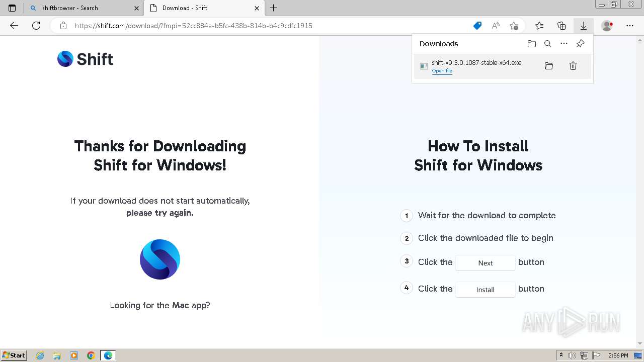The height and width of the screenshot is (362, 644).
Task: Click 'Wait for the download to complete' text
Action: click(x=487, y=215)
